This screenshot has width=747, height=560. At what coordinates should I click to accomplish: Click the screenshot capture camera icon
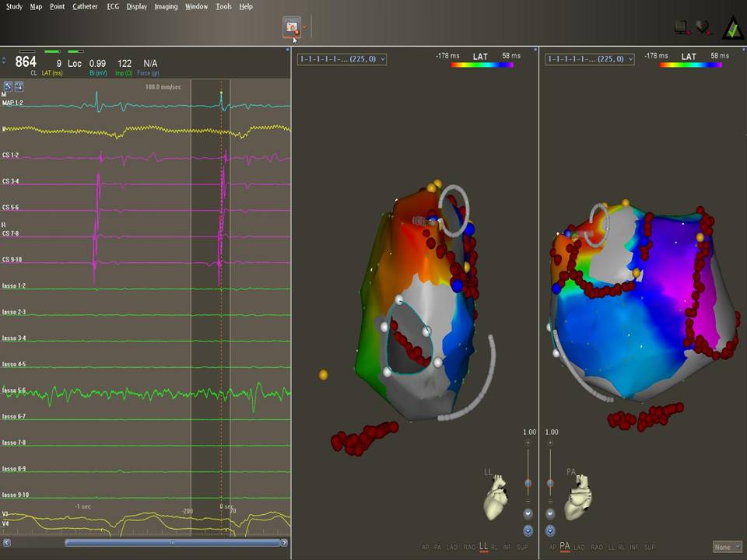tap(293, 27)
